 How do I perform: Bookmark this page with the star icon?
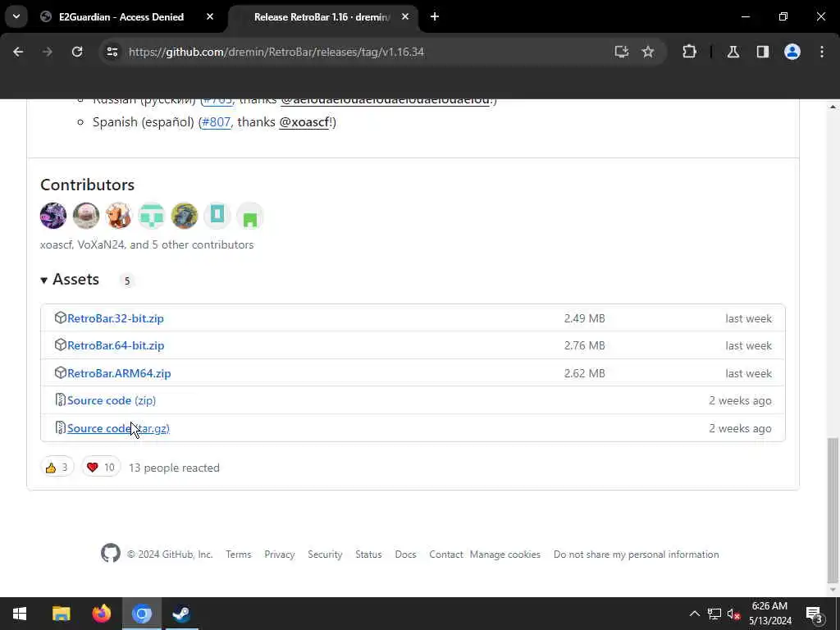point(648,52)
